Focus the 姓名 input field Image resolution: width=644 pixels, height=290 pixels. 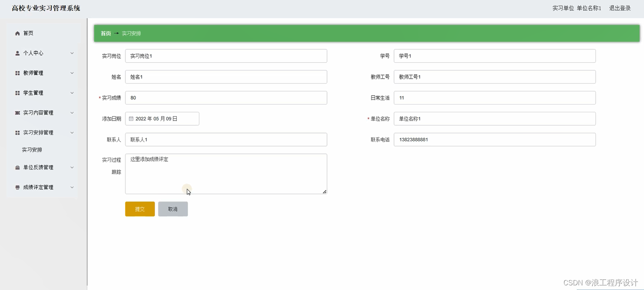tap(226, 77)
